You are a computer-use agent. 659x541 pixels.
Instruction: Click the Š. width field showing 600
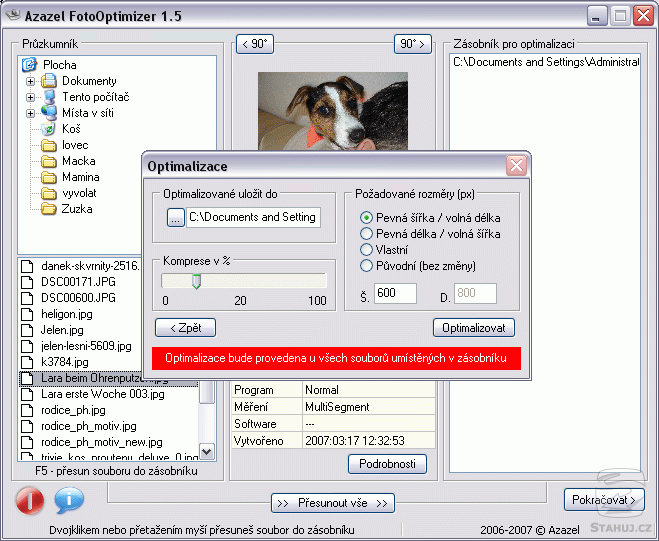coord(395,293)
